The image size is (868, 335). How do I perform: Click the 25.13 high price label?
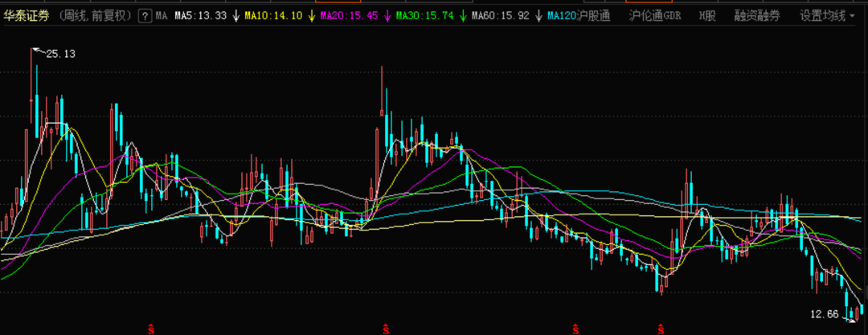[60, 54]
